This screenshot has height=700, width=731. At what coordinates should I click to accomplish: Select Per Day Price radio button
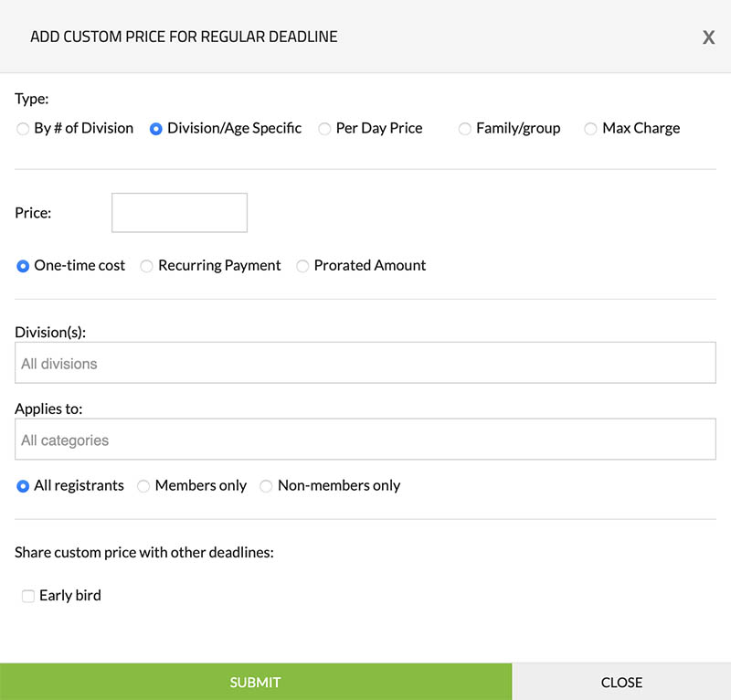pyautogui.click(x=324, y=129)
